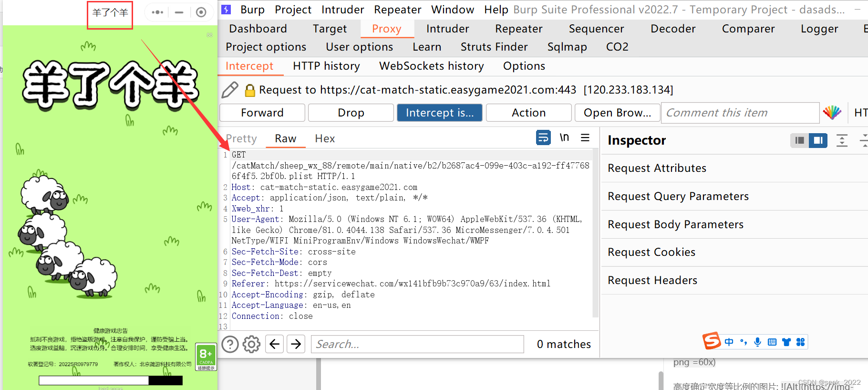Click the CADPA 8+ age rating badge
Image resolution: width=868 pixels, height=390 pixels.
pyautogui.click(x=206, y=358)
